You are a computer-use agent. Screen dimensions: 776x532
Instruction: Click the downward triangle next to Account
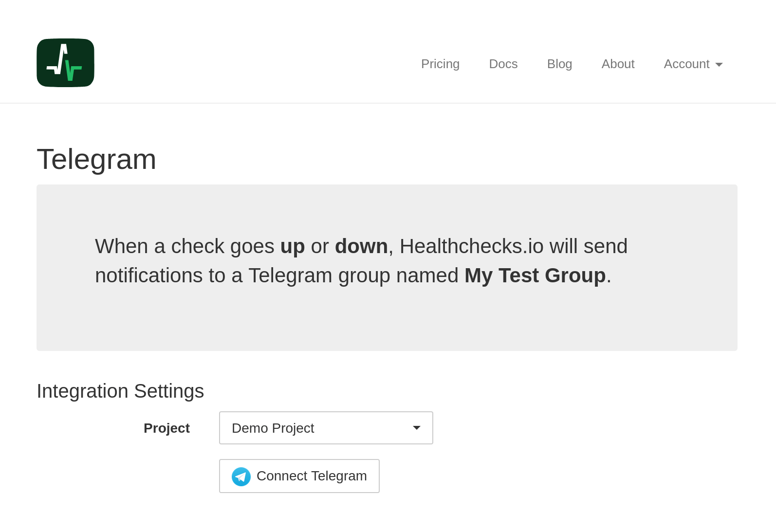pyautogui.click(x=720, y=64)
